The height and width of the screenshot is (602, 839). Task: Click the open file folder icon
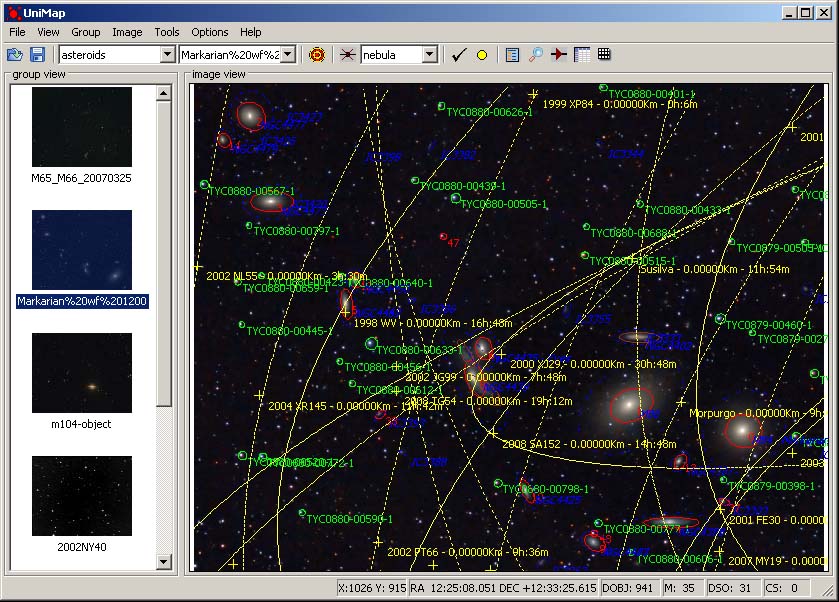[x=14, y=55]
